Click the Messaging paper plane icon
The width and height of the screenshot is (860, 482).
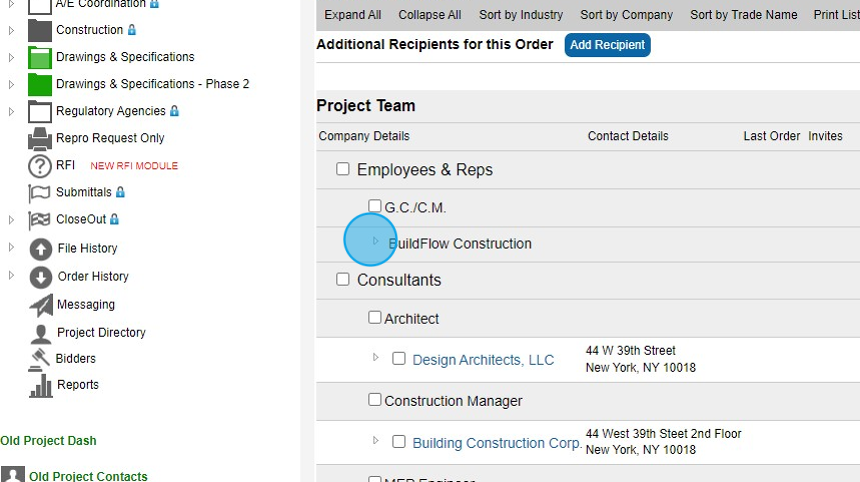coord(40,305)
